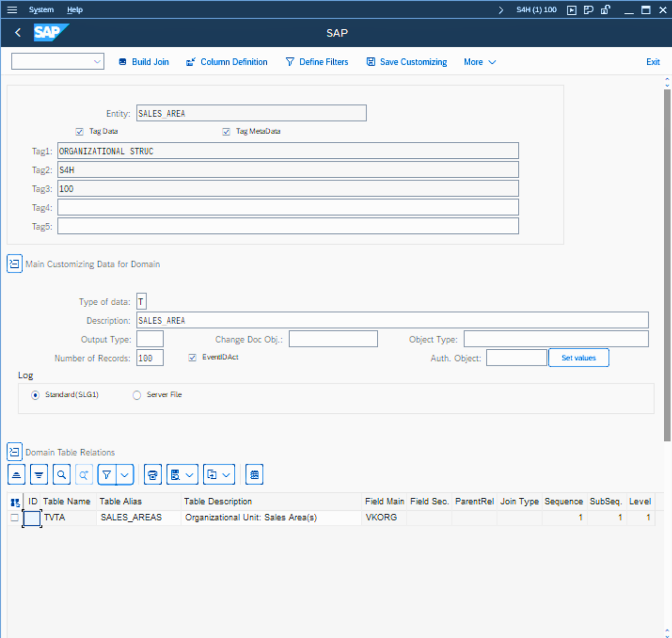
Task: Click the Find magnifier icon in table toolbar
Action: [62, 475]
